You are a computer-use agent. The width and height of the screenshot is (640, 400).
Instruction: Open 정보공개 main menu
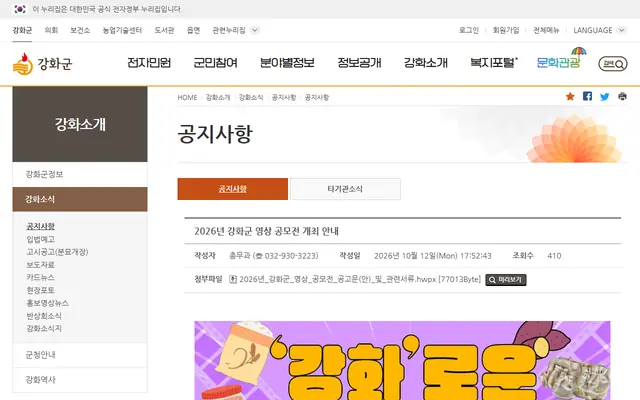pyautogui.click(x=359, y=63)
